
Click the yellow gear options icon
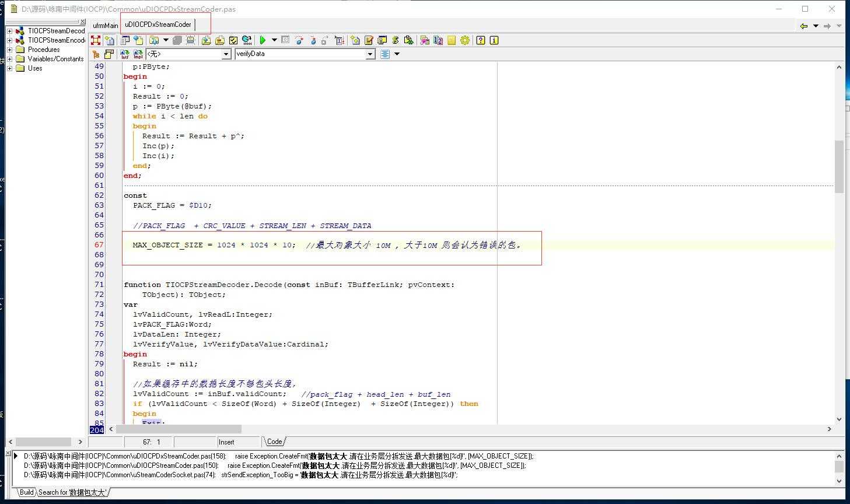point(465,40)
